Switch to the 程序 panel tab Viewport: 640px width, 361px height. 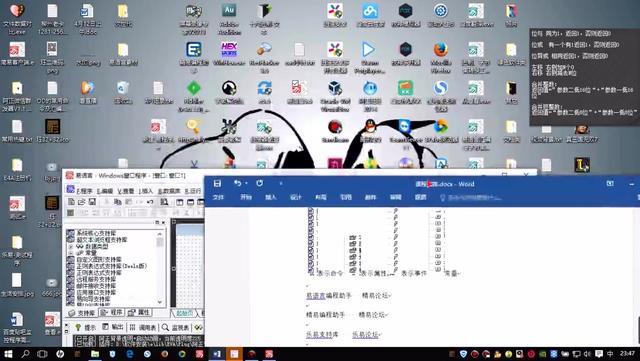[x=111, y=313]
